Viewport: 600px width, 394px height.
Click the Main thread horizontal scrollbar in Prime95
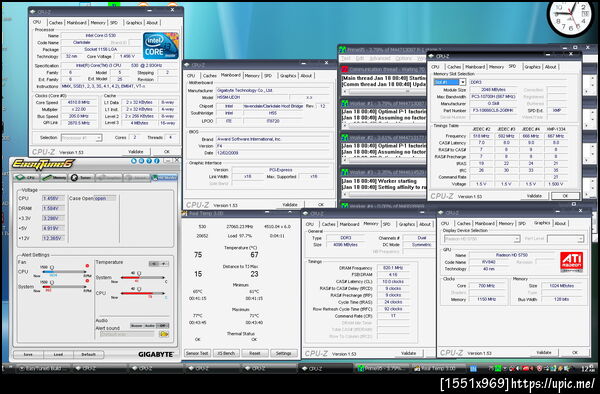pyautogui.click(x=384, y=91)
